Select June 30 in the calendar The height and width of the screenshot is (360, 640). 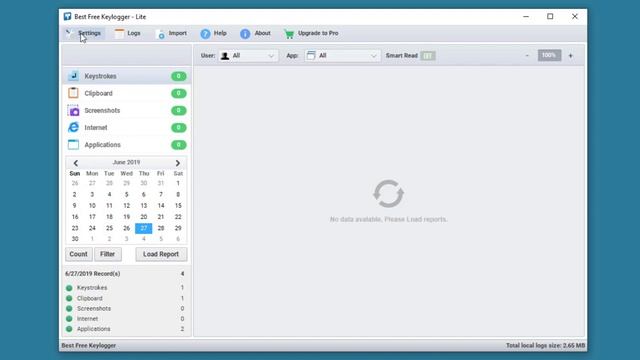click(75, 239)
